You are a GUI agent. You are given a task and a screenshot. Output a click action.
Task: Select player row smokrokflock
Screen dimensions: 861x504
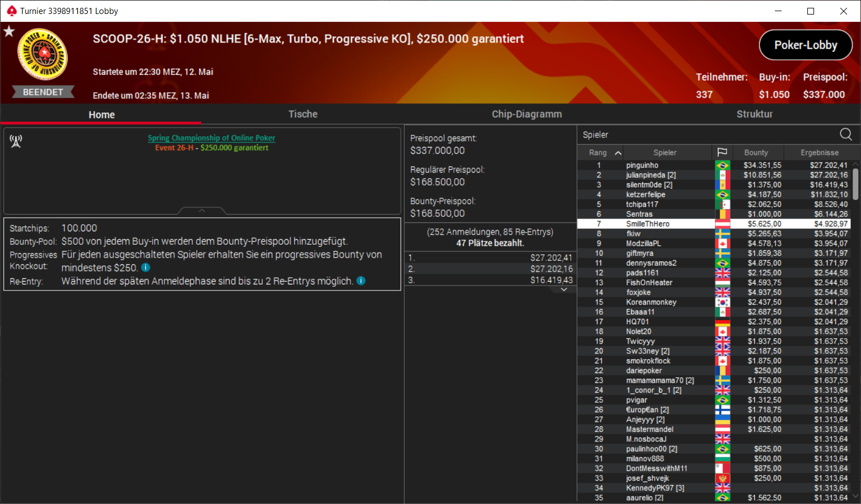[713, 361]
